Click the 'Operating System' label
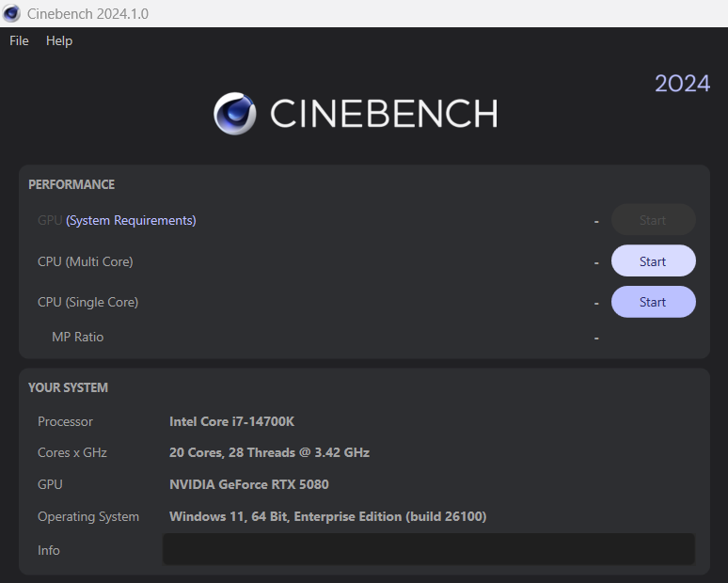 [x=88, y=516]
